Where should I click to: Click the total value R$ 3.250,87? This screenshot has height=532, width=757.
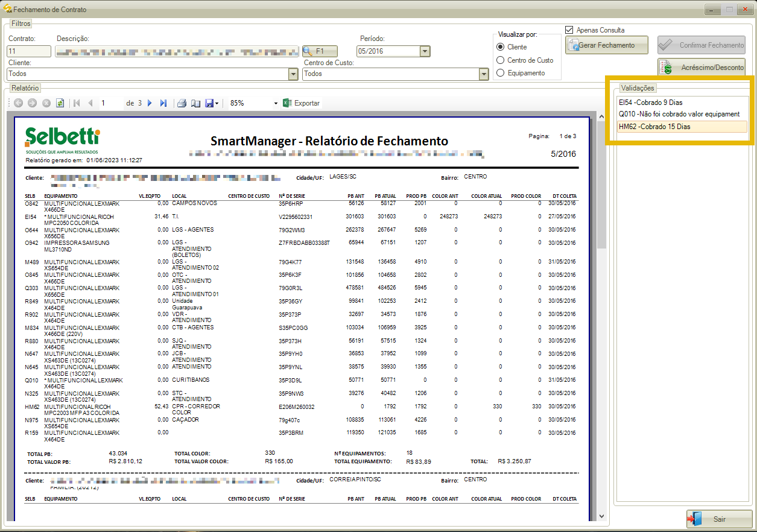[x=515, y=461]
